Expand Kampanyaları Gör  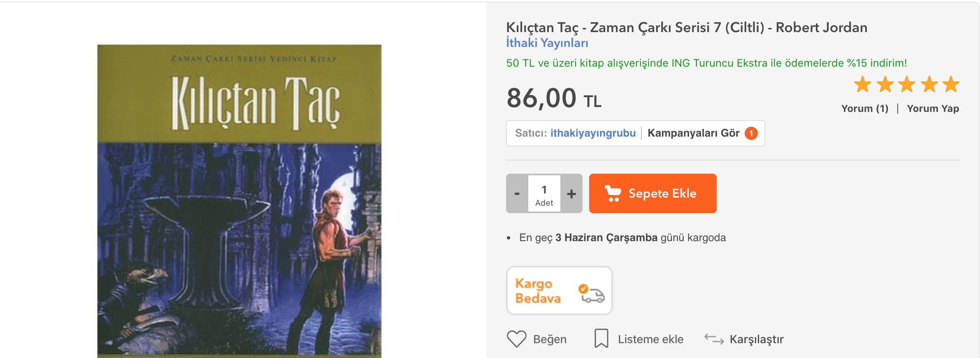click(693, 133)
